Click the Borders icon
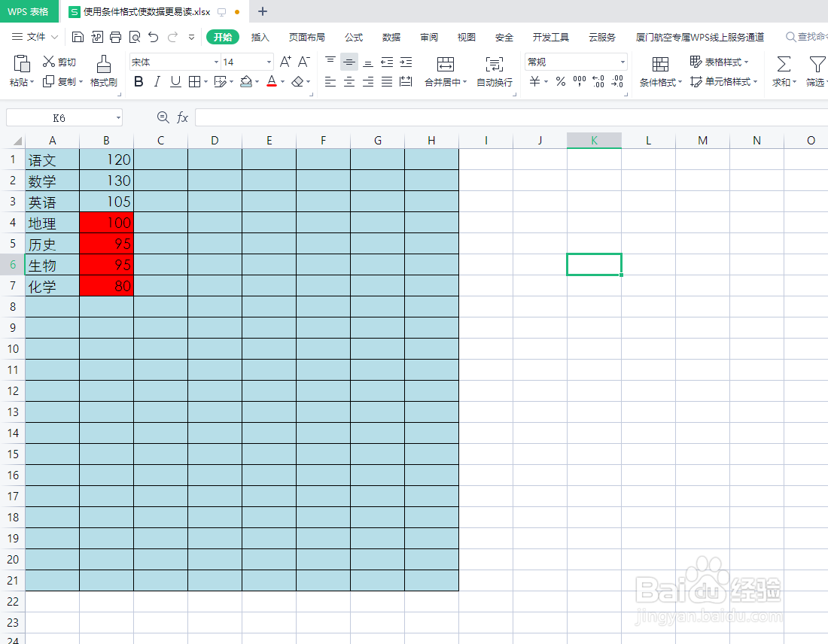This screenshot has width=828, height=644. (194, 81)
